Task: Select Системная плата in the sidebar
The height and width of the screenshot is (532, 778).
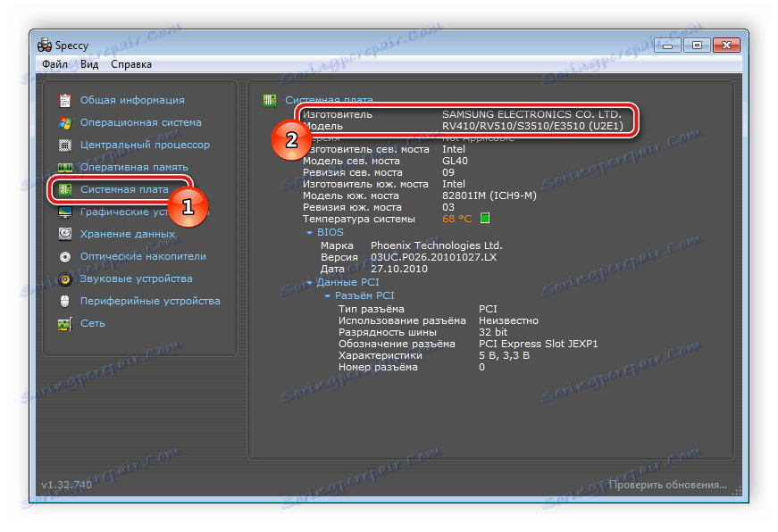Action: (124, 189)
